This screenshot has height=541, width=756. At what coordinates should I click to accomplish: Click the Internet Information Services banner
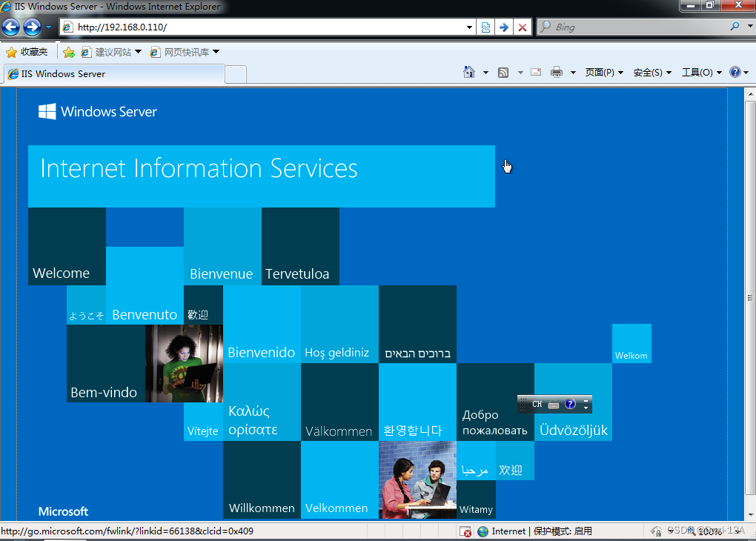point(262,176)
